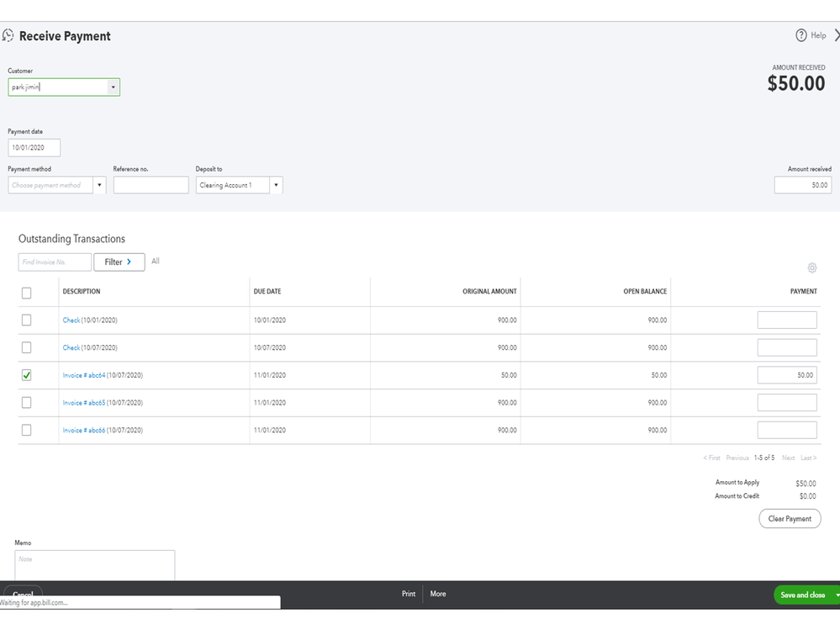Viewport: 840px width, 630px height.
Task: Click the Find Invoice No. search field
Action: 55,262
